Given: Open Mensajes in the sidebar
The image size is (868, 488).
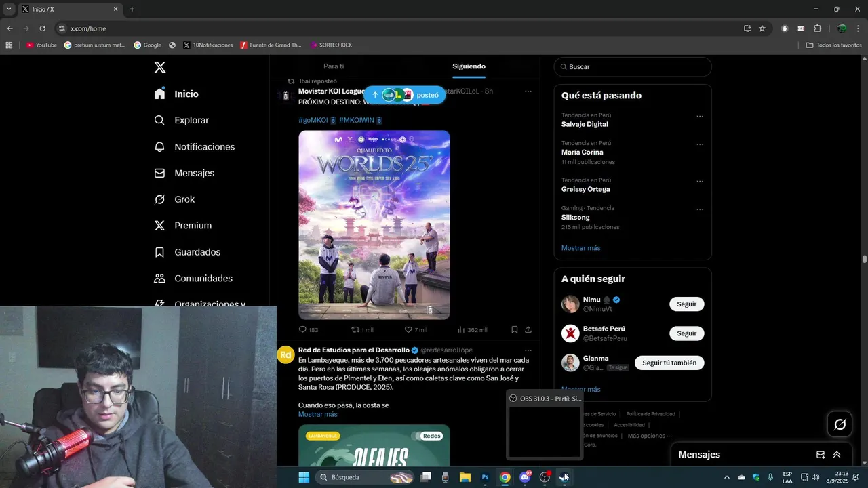Looking at the screenshot, I should pyautogui.click(x=184, y=174).
